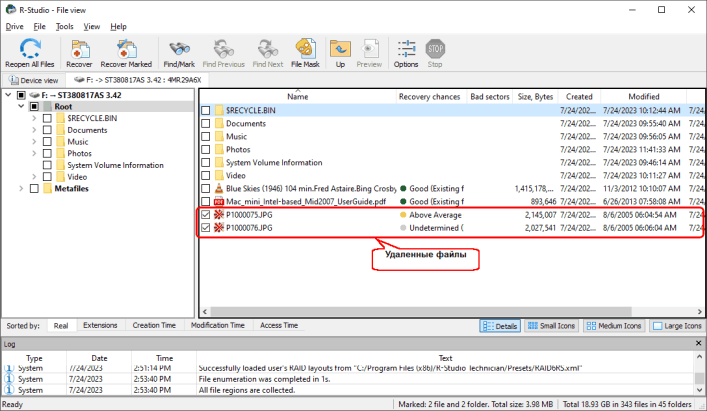Expand the Music tree node
The image size is (707, 411).
click(x=34, y=142)
